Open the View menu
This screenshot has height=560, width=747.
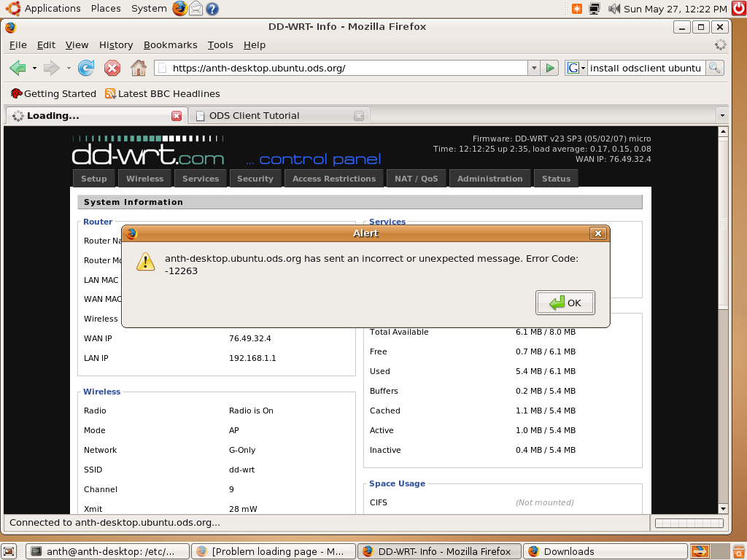tap(77, 44)
